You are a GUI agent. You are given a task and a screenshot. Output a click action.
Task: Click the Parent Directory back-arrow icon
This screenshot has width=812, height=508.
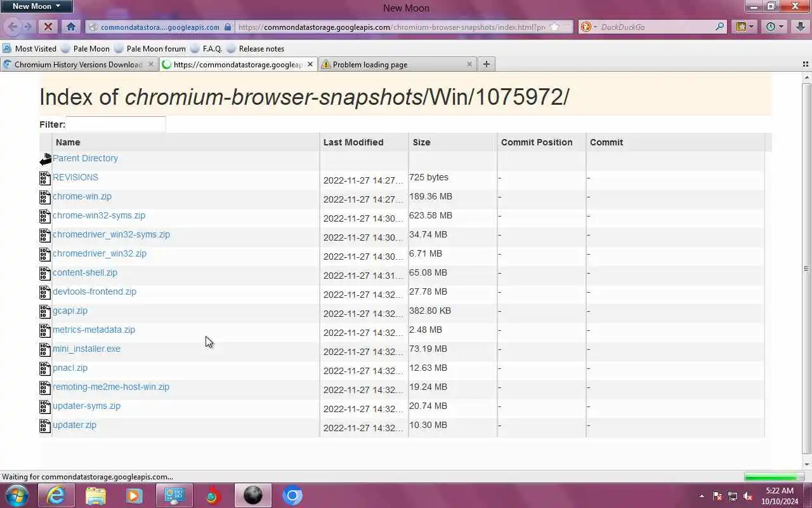[x=46, y=159]
